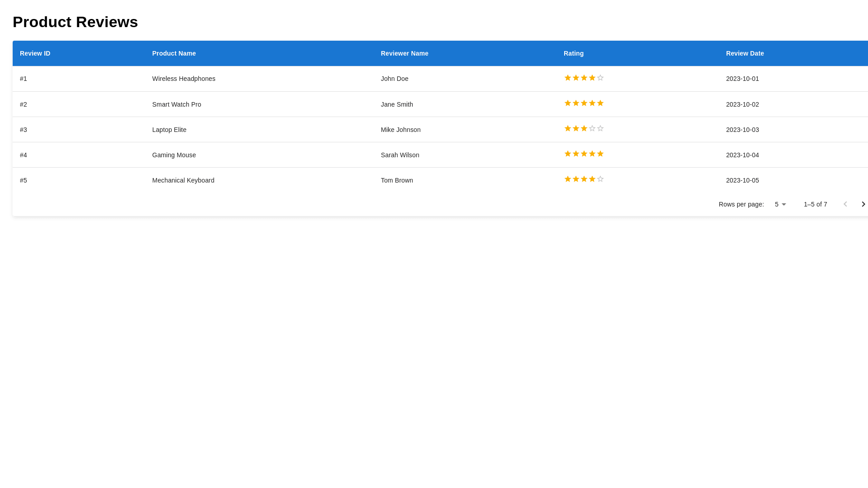Viewport: 868px width, 488px height.
Task: Click the 1–5 of 7 pagination label
Action: pos(815,204)
